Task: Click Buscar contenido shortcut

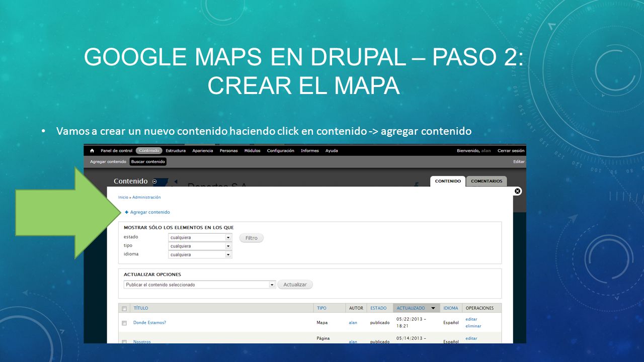Action: pos(148,162)
